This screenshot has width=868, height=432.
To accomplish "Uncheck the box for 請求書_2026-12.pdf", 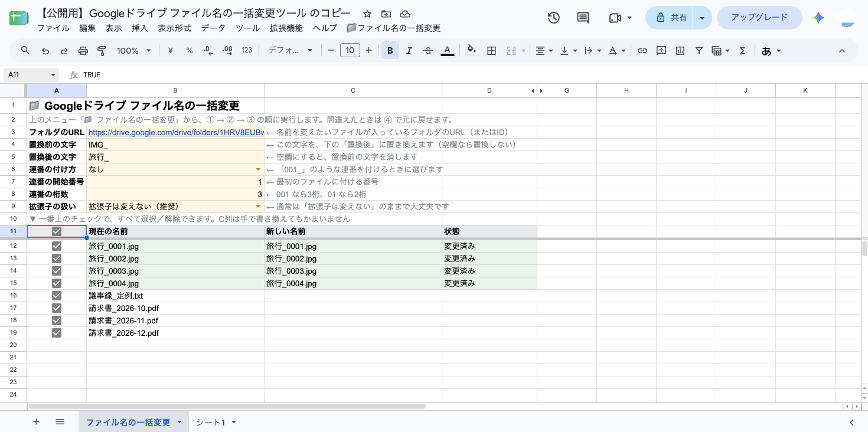I will 57,333.
